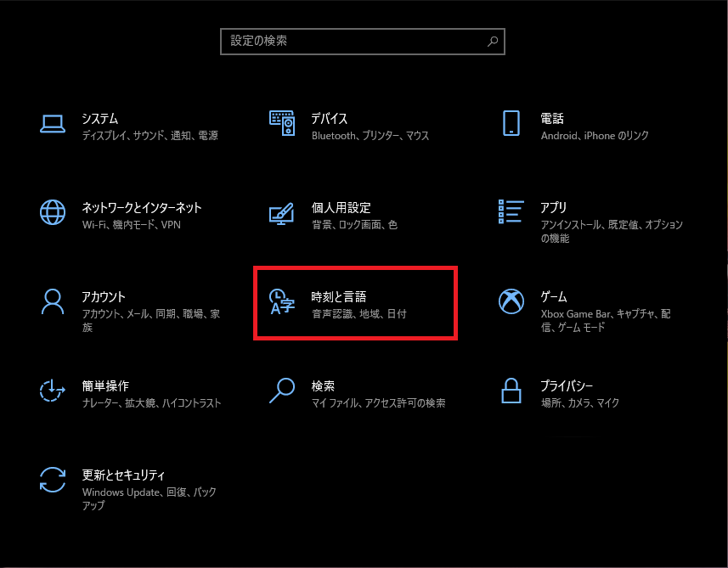Open the アプリ list icon
The image size is (728, 568).
click(x=511, y=211)
